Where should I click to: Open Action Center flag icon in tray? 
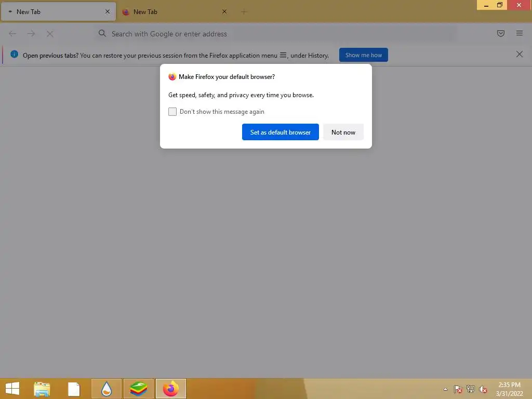(x=458, y=389)
